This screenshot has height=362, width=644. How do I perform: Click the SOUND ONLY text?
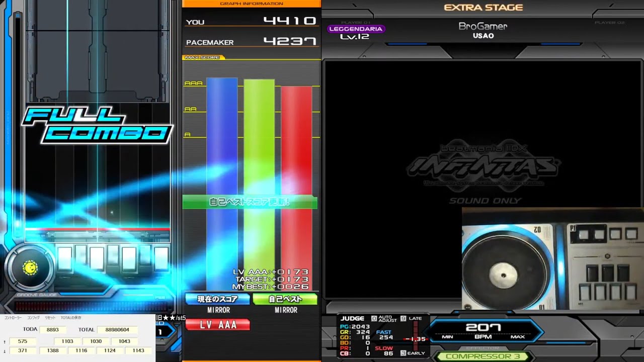[485, 201]
